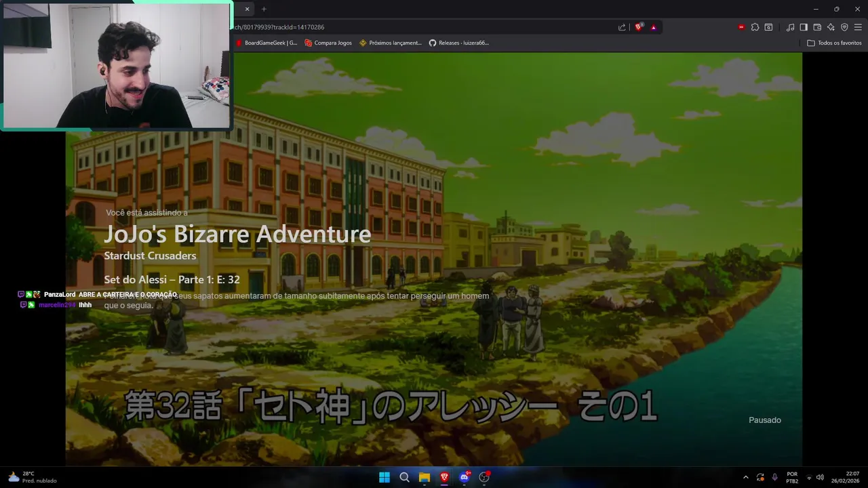This screenshot has height=488, width=868.
Task: Toggle the browser sidebar panel icon
Action: tap(804, 27)
